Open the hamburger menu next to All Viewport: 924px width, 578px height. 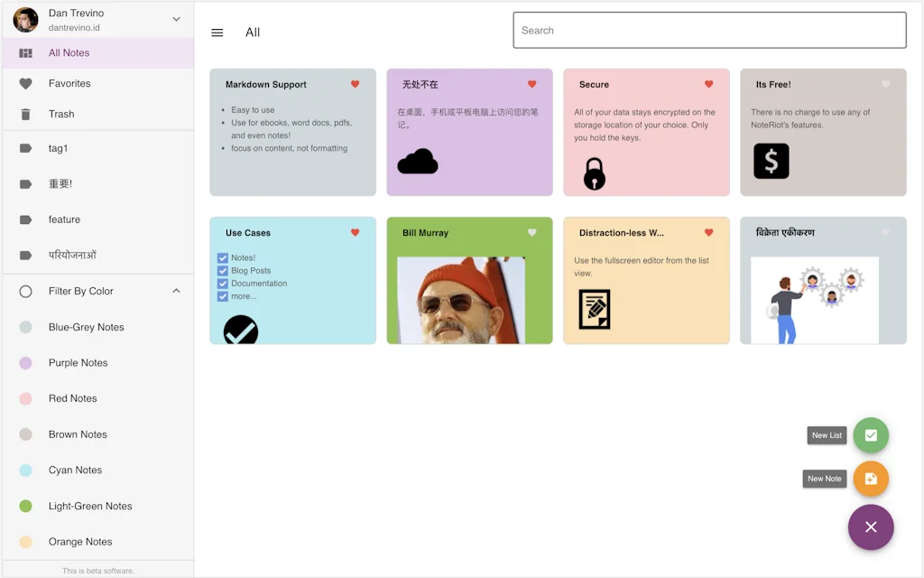pyautogui.click(x=217, y=33)
